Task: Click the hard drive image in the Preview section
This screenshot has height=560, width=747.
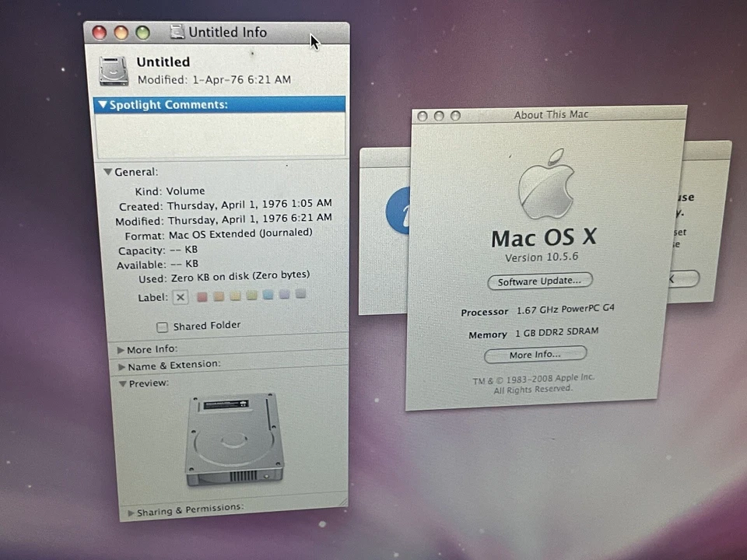Action: coord(233,439)
